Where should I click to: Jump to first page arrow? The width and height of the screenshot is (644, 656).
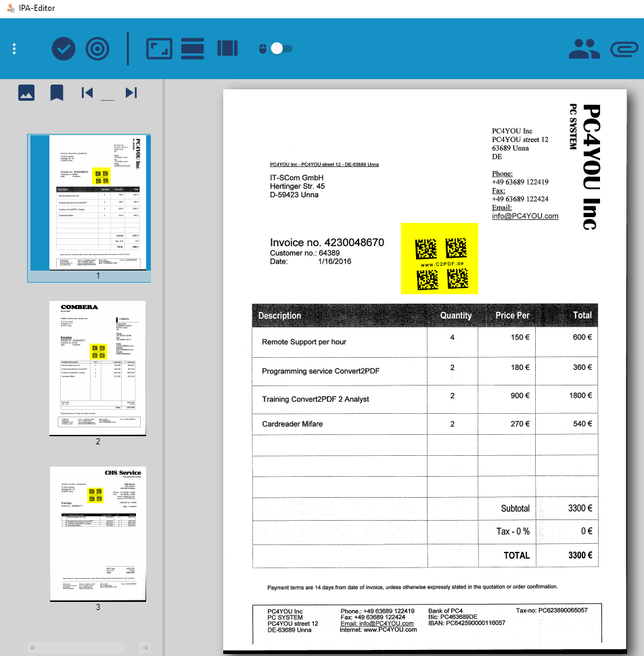pyautogui.click(x=87, y=93)
